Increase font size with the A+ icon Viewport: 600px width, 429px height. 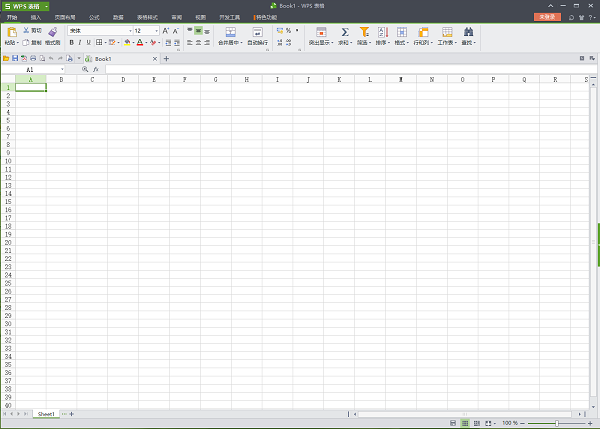pos(166,31)
